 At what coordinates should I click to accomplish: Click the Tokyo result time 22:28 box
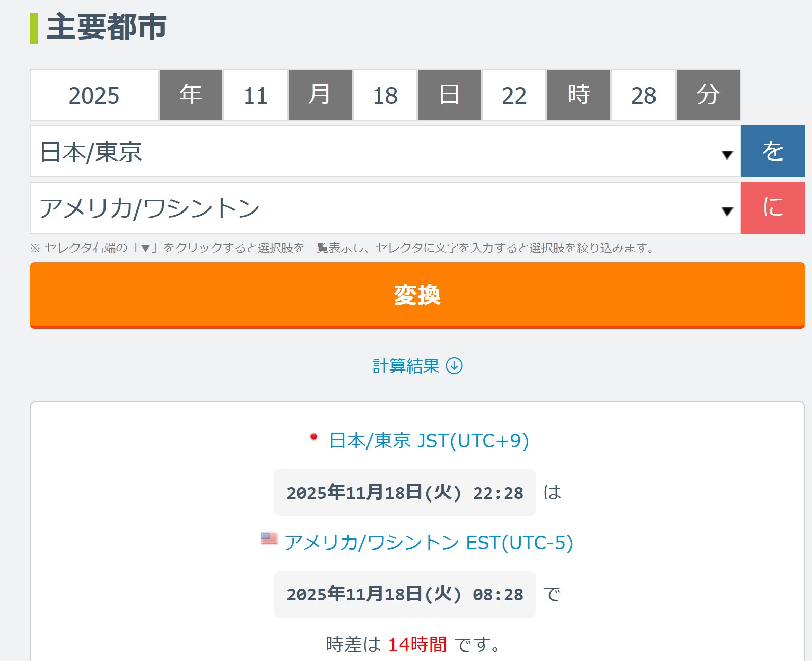pos(405,493)
